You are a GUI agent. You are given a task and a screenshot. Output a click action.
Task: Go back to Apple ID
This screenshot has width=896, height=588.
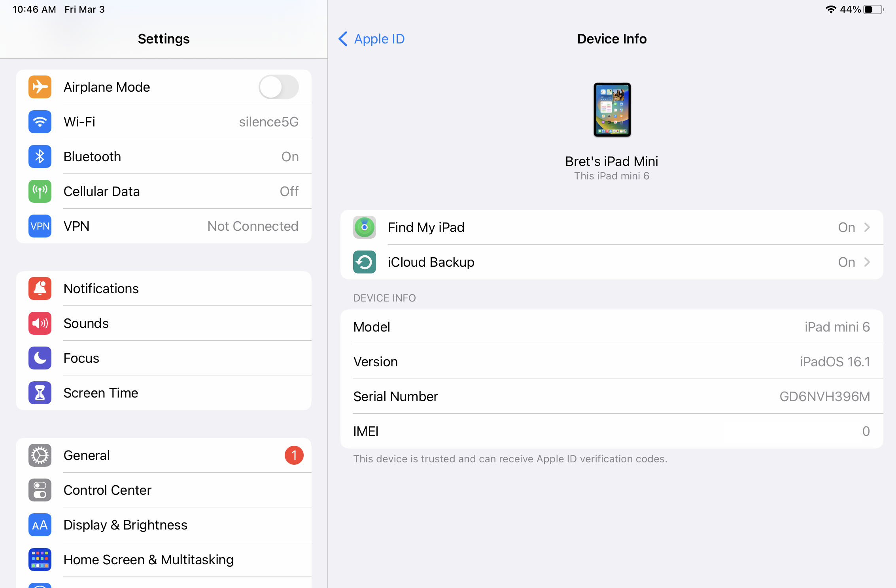(372, 39)
